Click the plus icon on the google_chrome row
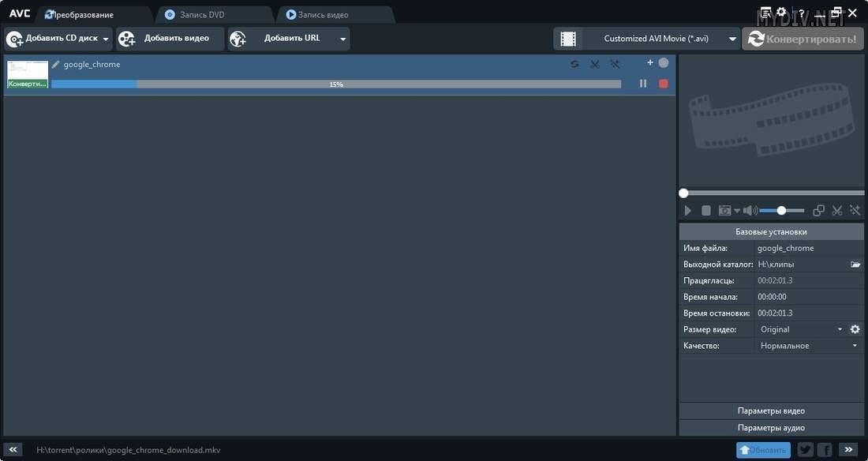The width and height of the screenshot is (868, 461). point(650,62)
